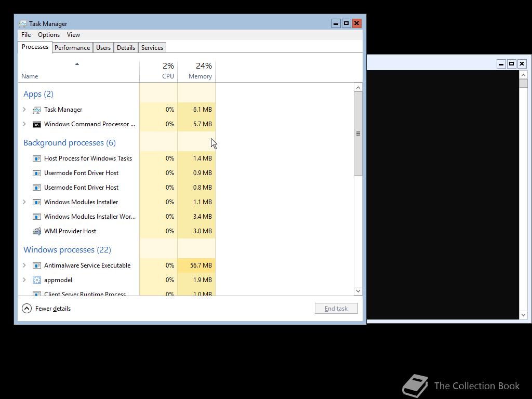Expand the Windows Command Processor row

[x=24, y=124]
